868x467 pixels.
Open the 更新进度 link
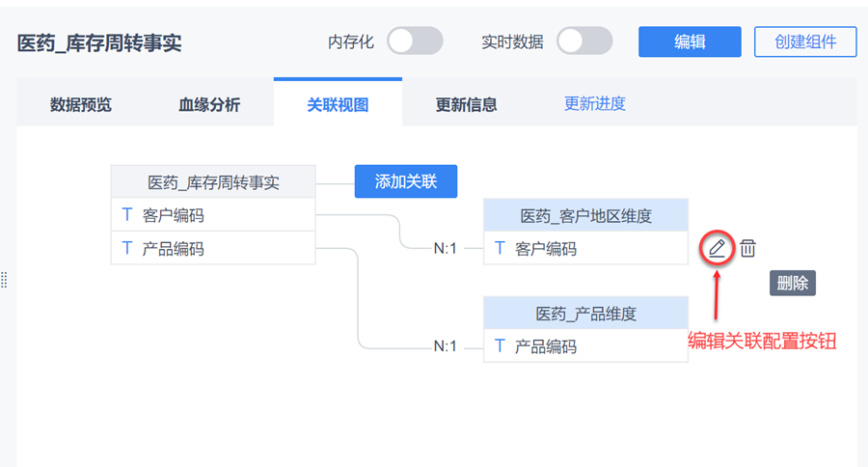595,103
